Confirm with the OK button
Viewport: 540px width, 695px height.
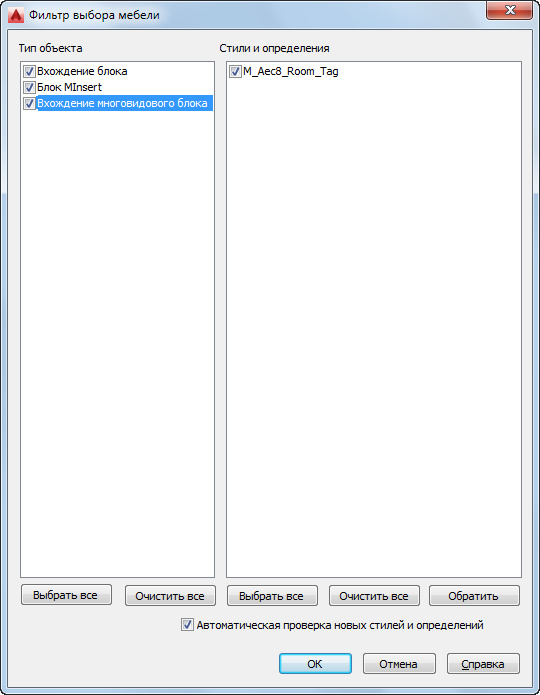click(315, 664)
